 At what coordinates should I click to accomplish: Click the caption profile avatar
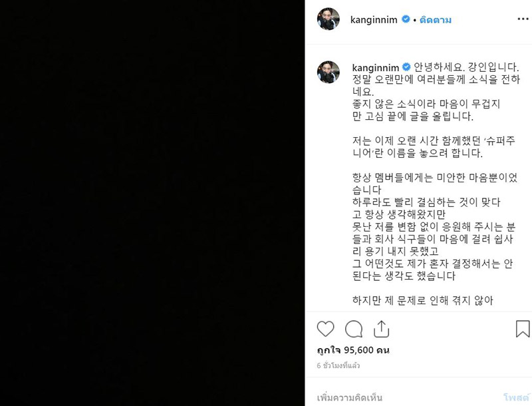(328, 72)
